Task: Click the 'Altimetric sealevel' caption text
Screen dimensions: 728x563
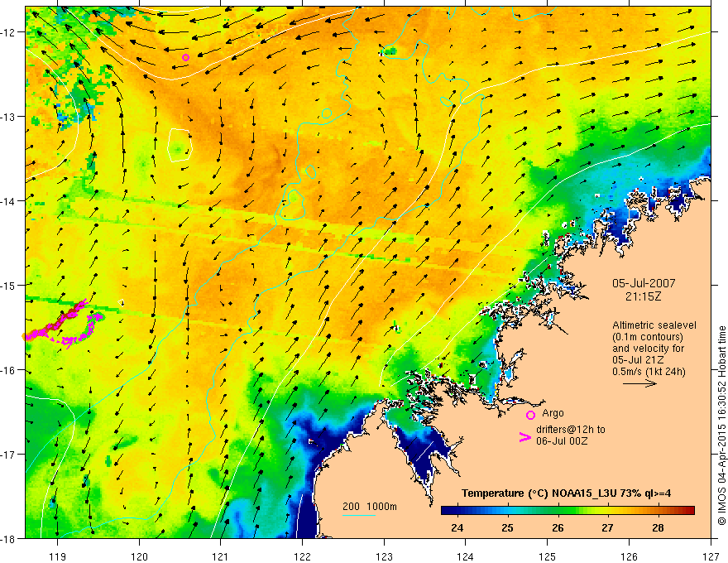Action: tap(654, 325)
